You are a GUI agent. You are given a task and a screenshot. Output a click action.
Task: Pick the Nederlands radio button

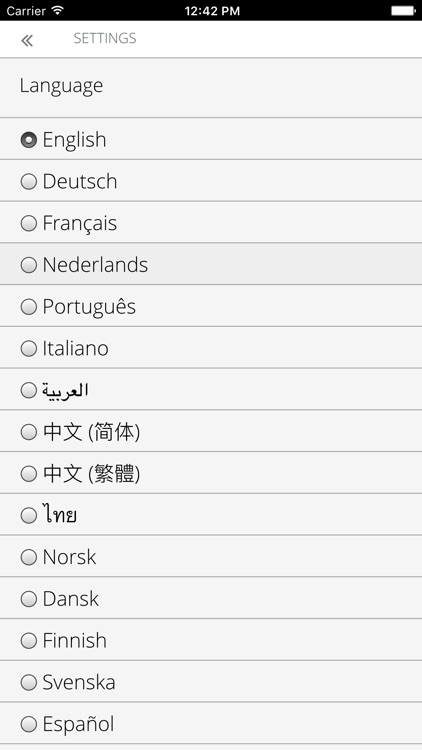click(x=29, y=265)
